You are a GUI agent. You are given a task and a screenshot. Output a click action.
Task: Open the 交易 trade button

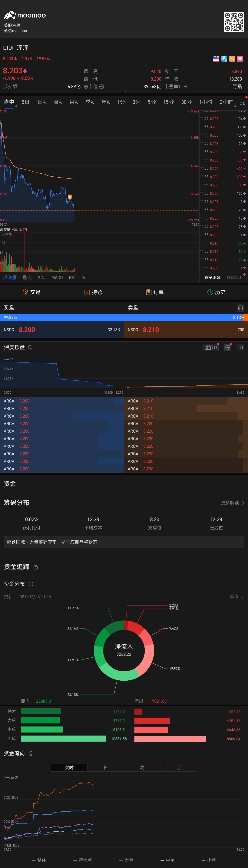tap(31, 292)
